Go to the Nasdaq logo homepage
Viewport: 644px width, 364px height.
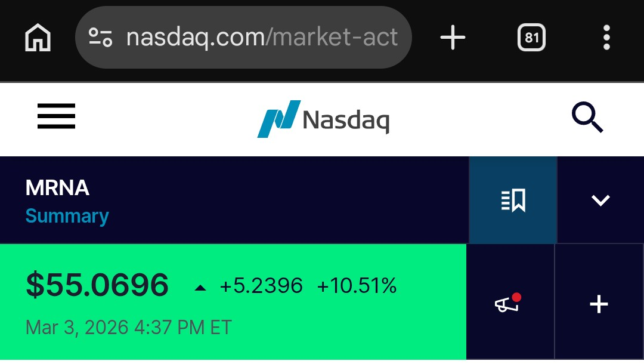(x=323, y=119)
